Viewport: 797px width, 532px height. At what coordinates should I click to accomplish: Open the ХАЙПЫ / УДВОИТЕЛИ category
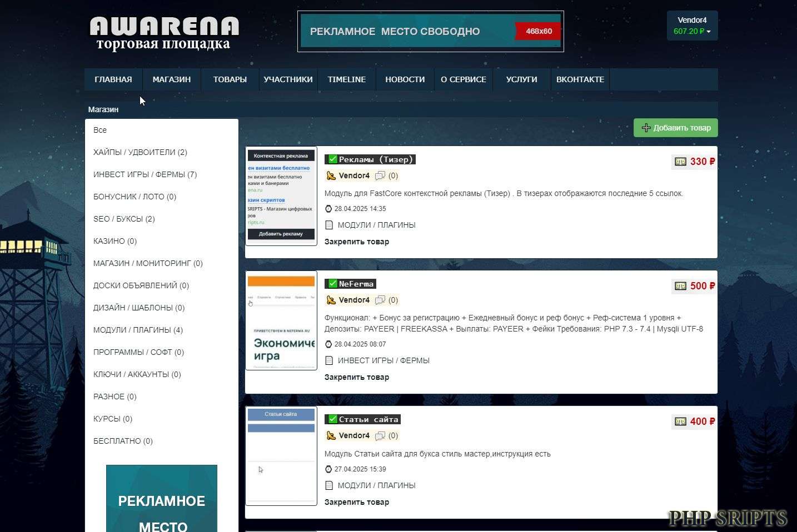(140, 152)
